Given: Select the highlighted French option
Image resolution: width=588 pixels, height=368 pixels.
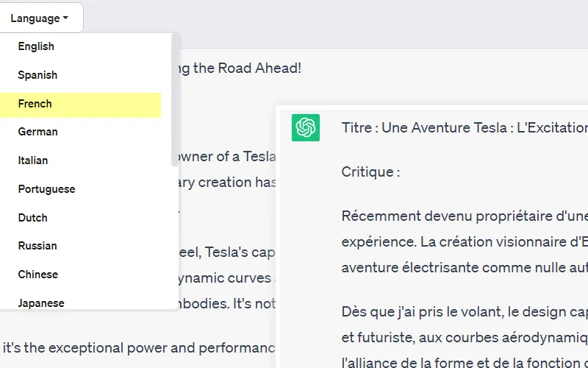Looking at the screenshot, I should pos(35,104).
